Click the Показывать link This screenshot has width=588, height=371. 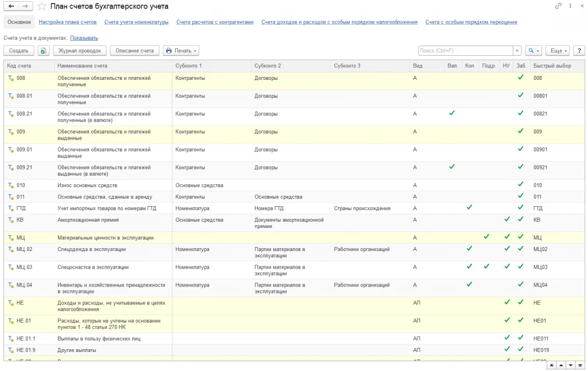point(84,38)
